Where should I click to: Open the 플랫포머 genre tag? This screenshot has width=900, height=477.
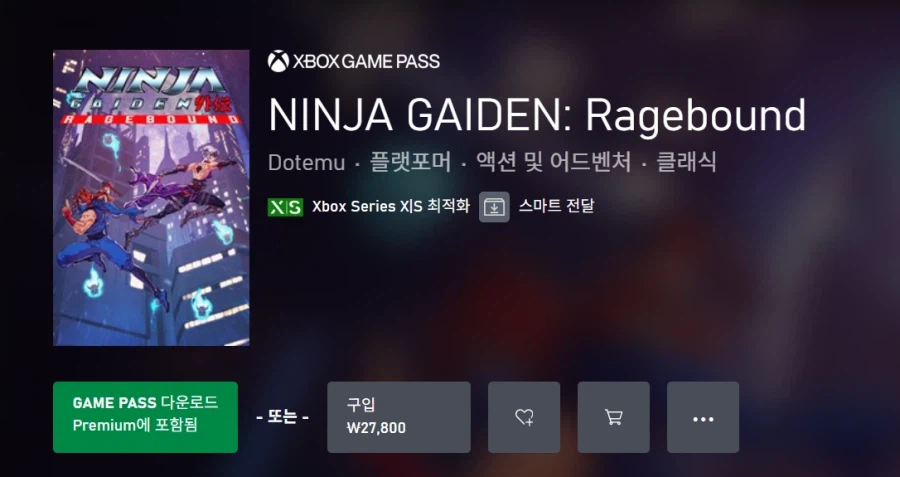[410, 162]
